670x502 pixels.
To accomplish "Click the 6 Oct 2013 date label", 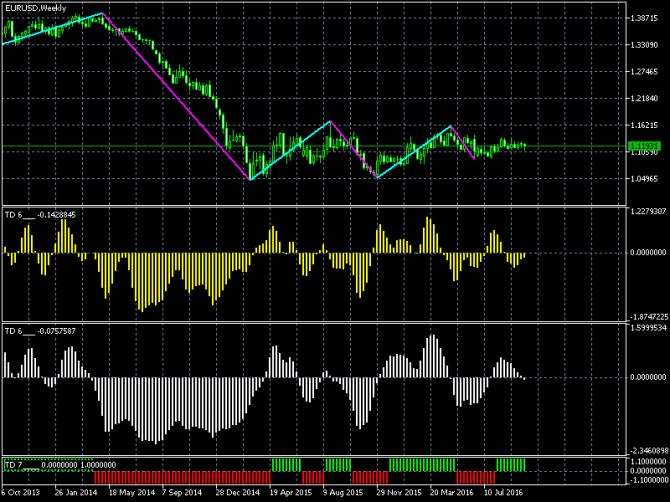I will point(21,493).
